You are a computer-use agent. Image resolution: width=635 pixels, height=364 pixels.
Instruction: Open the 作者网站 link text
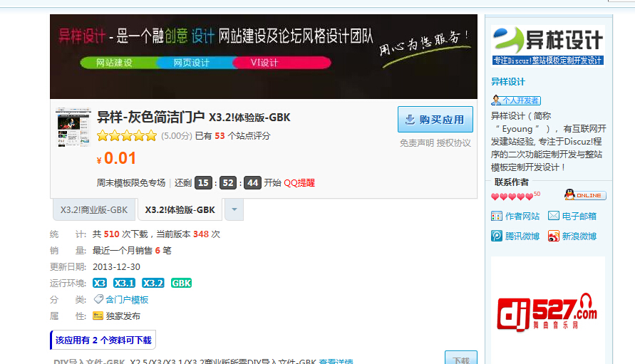[522, 217]
